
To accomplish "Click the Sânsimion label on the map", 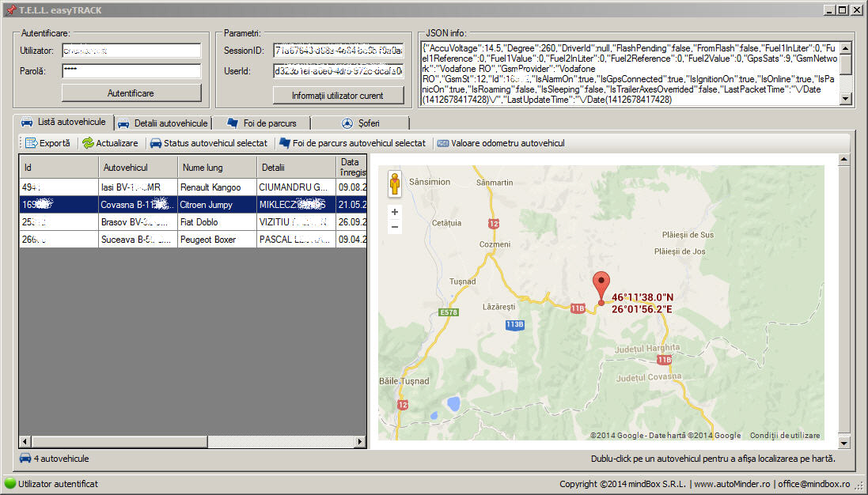I will [430, 181].
